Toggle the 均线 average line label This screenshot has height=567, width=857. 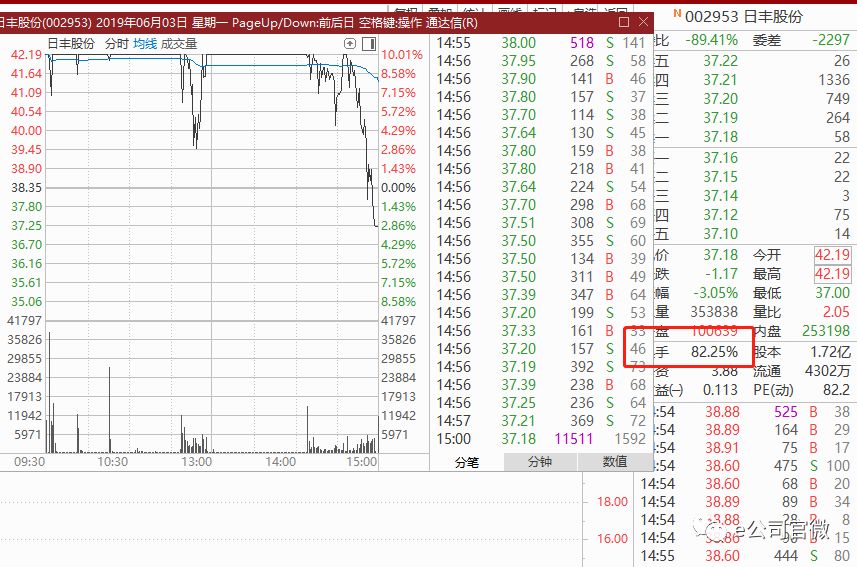point(145,44)
